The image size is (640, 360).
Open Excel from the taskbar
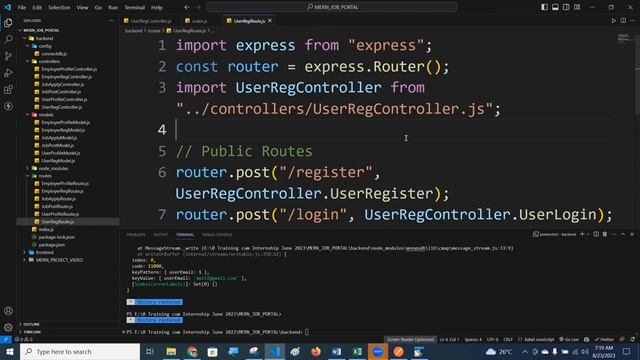357,351
